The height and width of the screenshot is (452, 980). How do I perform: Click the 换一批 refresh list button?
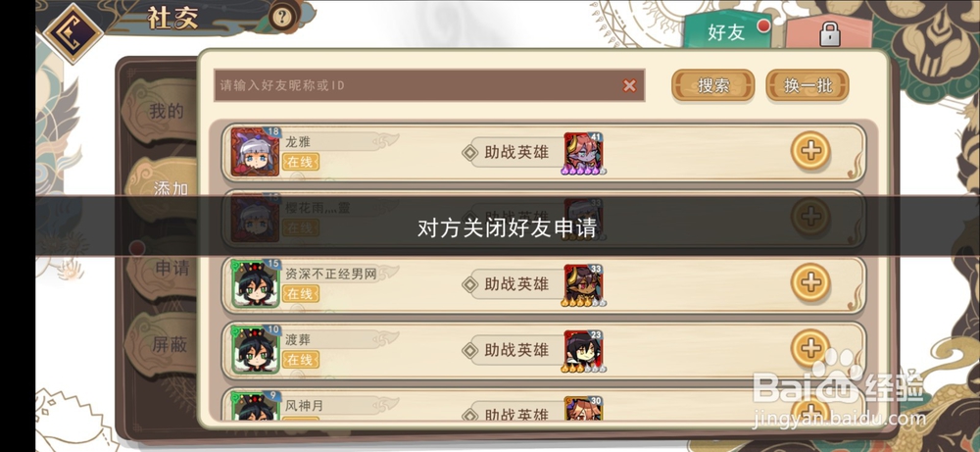808,85
